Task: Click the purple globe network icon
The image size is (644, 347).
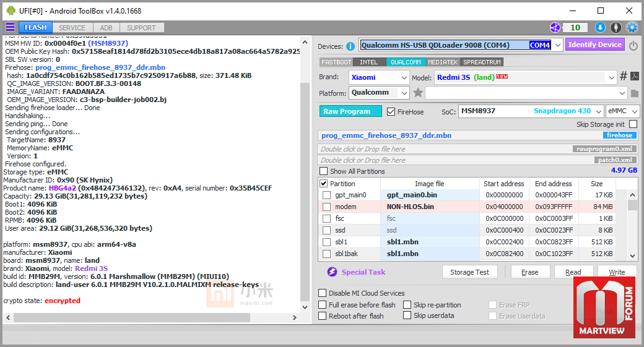Action: point(555,27)
